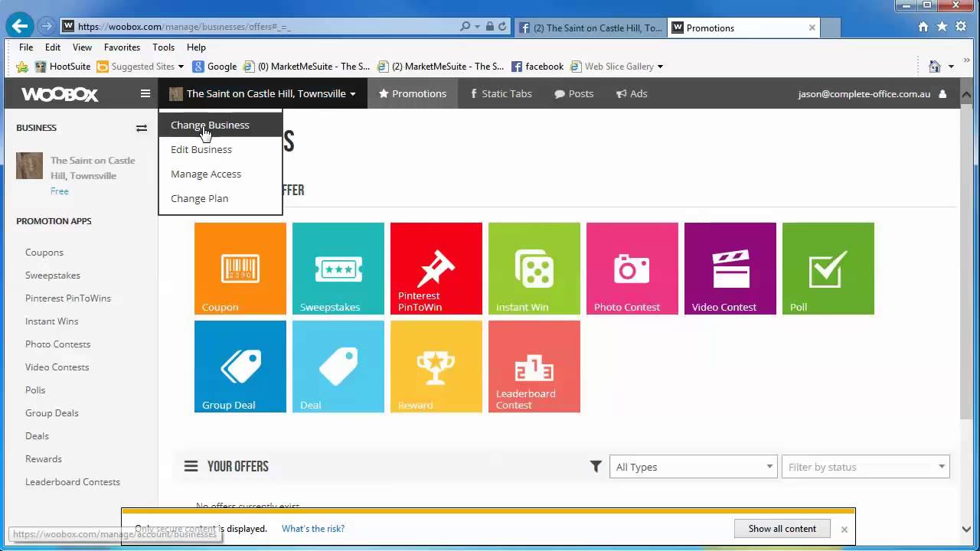Click the Reward trophy tile
980x551 pixels.
coord(436,367)
